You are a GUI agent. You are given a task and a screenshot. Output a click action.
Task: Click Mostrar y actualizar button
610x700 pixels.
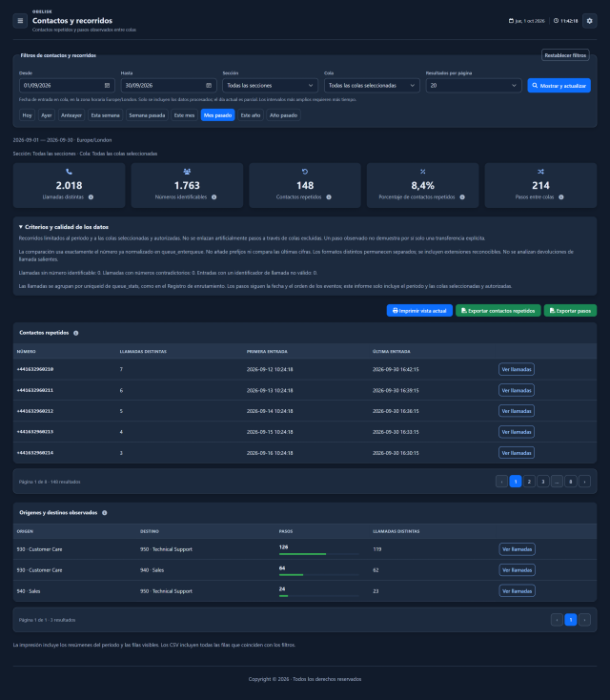click(559, 85)
